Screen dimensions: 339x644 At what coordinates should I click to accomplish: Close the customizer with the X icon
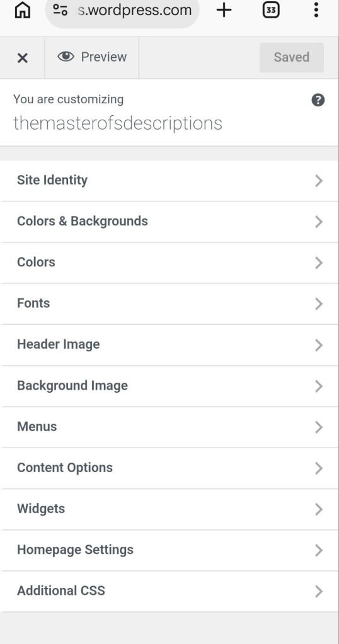tap(23, 58)
